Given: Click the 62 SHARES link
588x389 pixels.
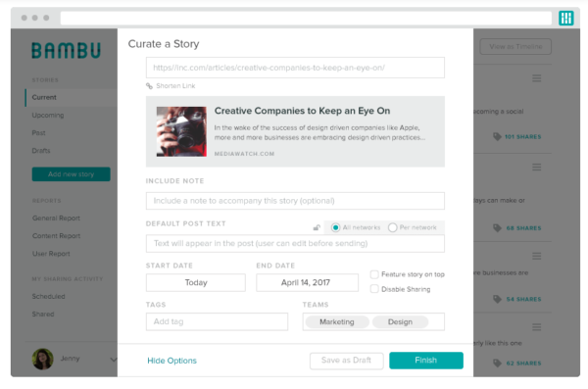Looking at the screenshot, I should 523,364.
